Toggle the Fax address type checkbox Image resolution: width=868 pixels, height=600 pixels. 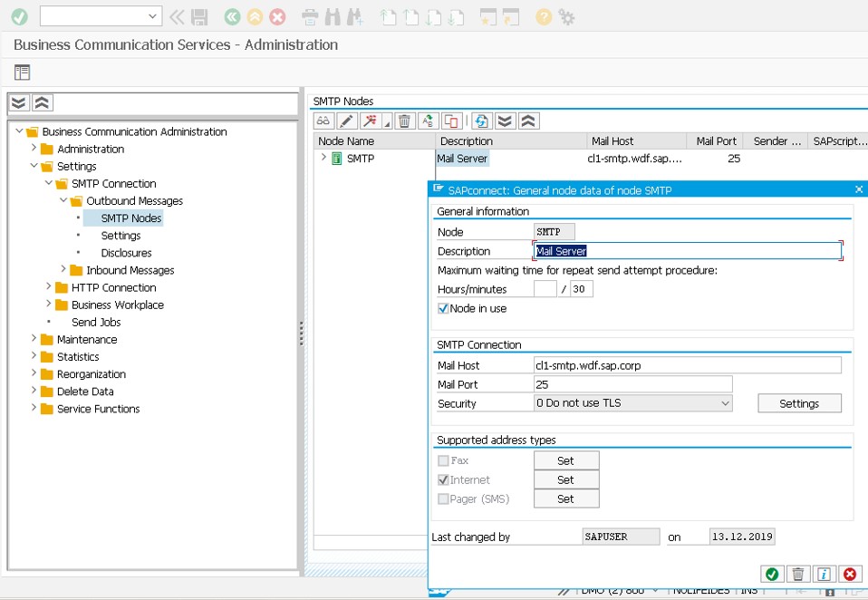(x=443, y=460)
